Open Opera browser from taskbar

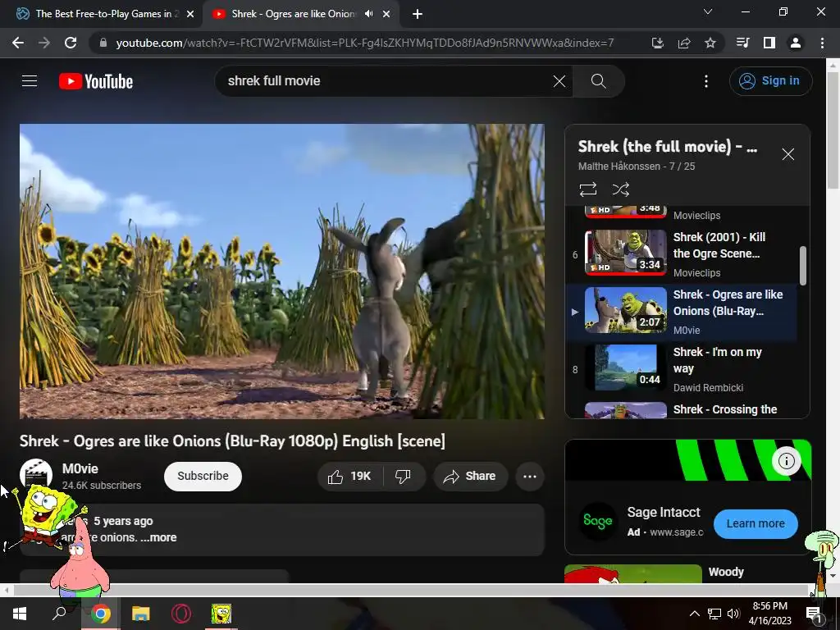coord(181,614)
